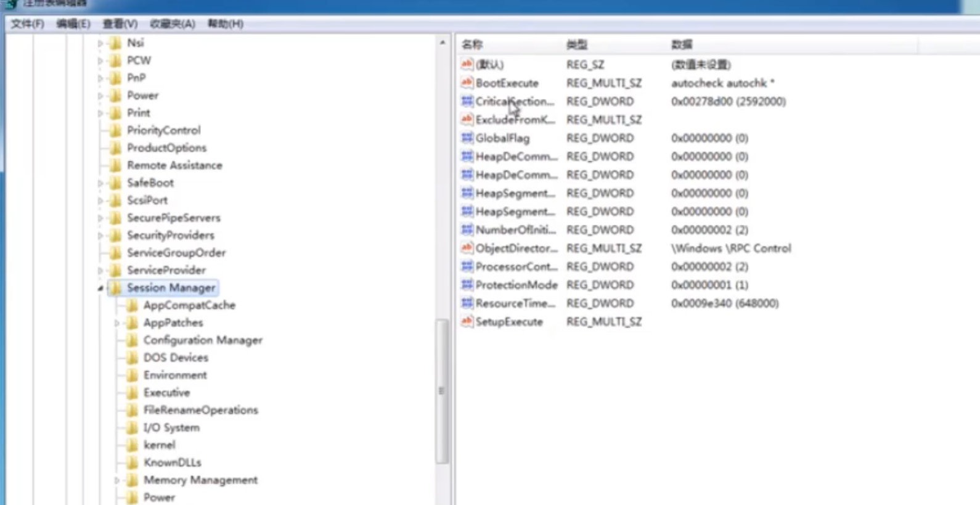Click the AppCompatCache folder icon
Image resolution: width=980 pixels, height=505 pixels.
(x=132, y=305)
